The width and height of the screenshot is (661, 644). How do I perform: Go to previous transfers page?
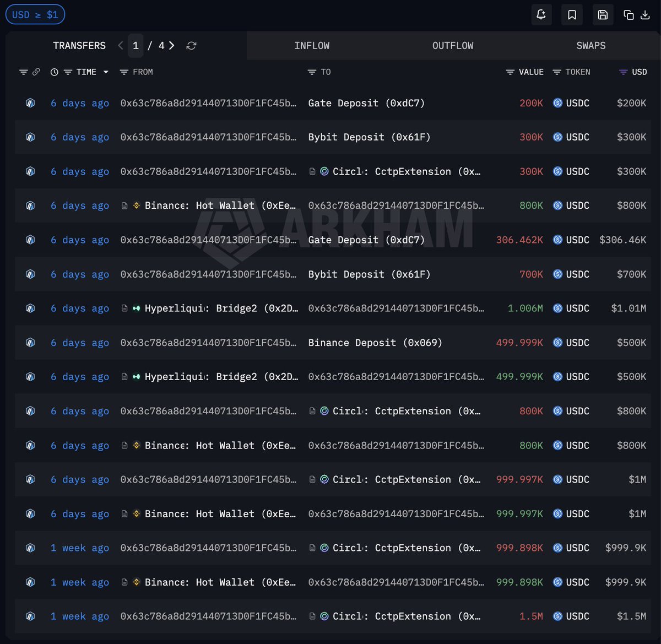(121, 46)
